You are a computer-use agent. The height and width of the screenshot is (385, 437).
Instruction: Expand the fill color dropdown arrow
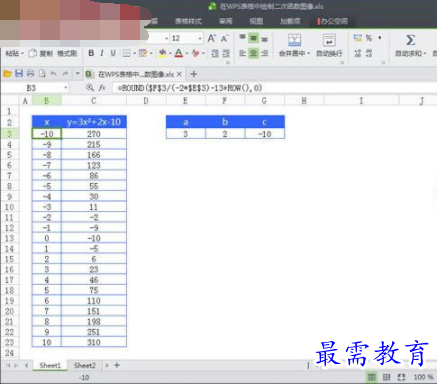tap(170, 53)
